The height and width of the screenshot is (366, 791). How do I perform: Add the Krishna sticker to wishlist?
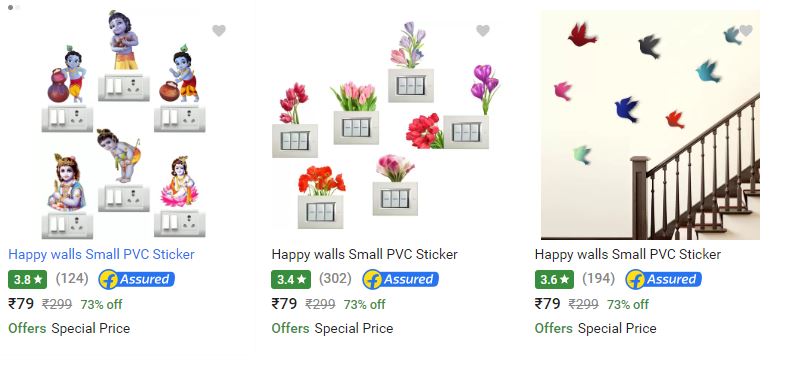tap(218, 31)
